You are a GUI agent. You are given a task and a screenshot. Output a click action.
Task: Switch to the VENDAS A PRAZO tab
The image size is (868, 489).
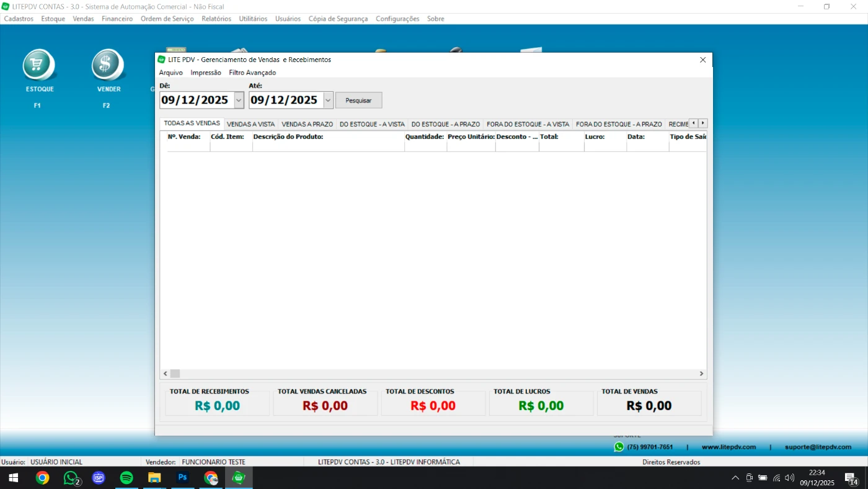click(307, 124)
